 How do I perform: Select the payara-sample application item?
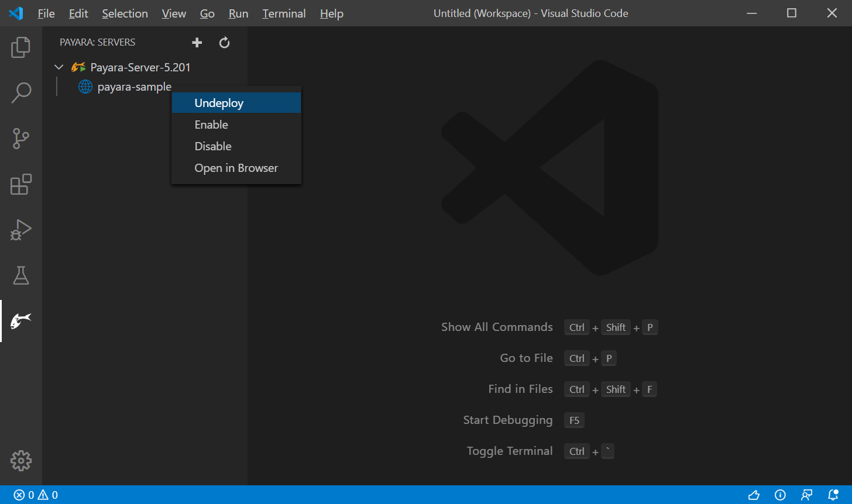pyautogui.click(x=134, y=87)
